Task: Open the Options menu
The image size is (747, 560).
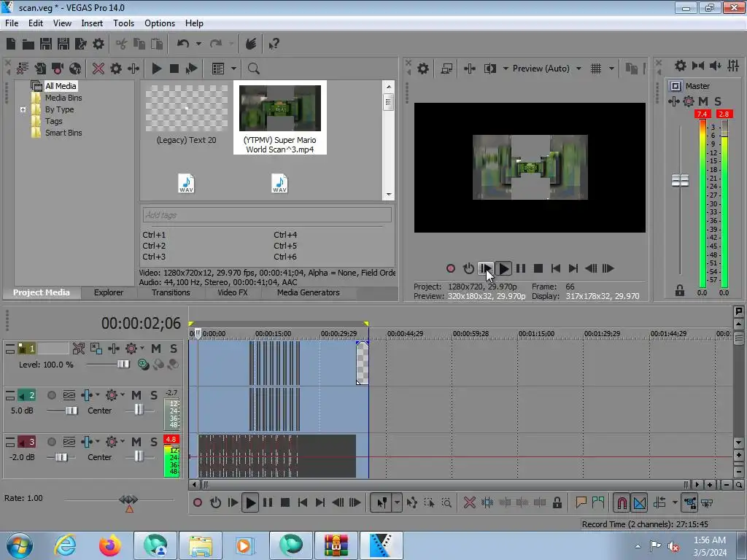Action: (x=160, y=23)
